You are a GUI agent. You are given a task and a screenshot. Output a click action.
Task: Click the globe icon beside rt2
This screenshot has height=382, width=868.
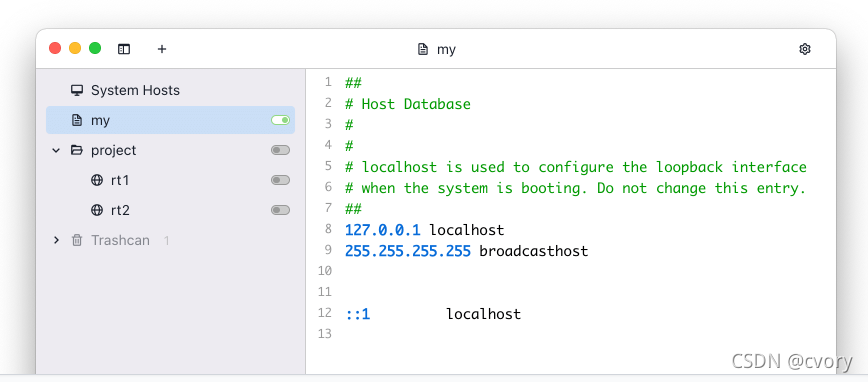tap(97, 210)
